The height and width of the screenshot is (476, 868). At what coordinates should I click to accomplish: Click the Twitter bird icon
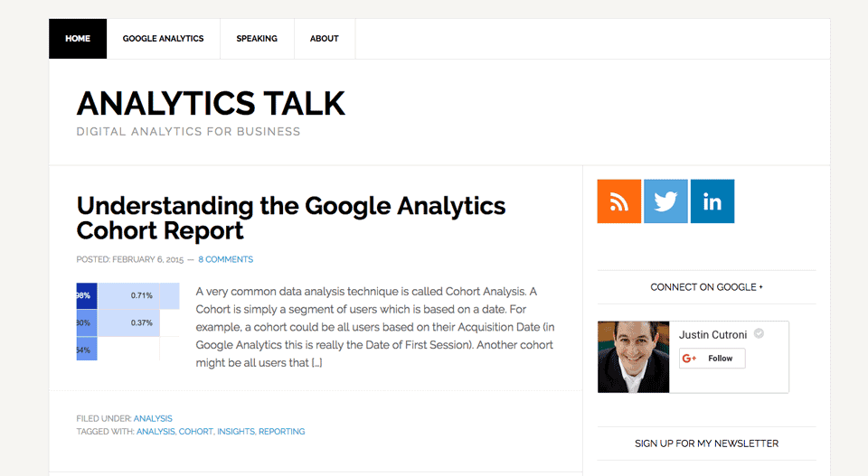pyautogui.click(x=665, y=201)
